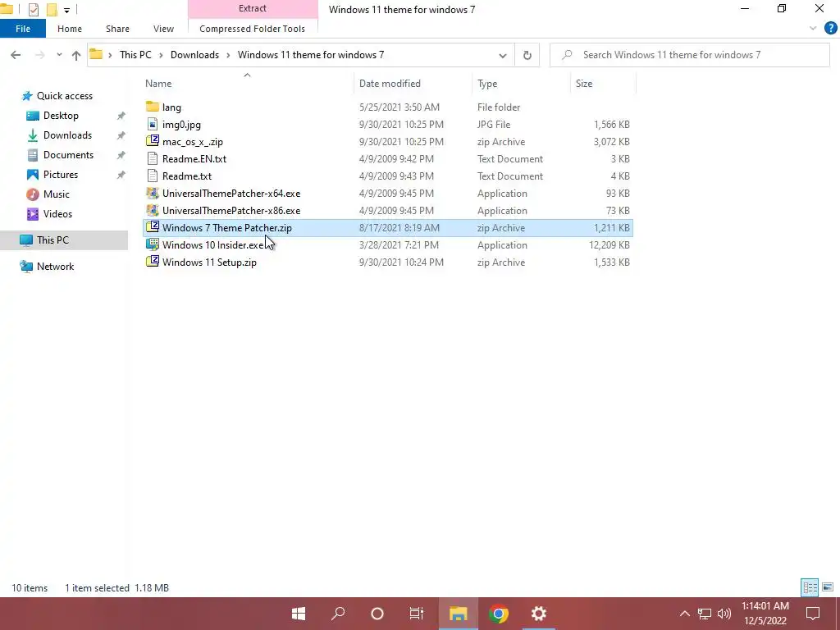Switch to Large icons view in status bar

828,587
